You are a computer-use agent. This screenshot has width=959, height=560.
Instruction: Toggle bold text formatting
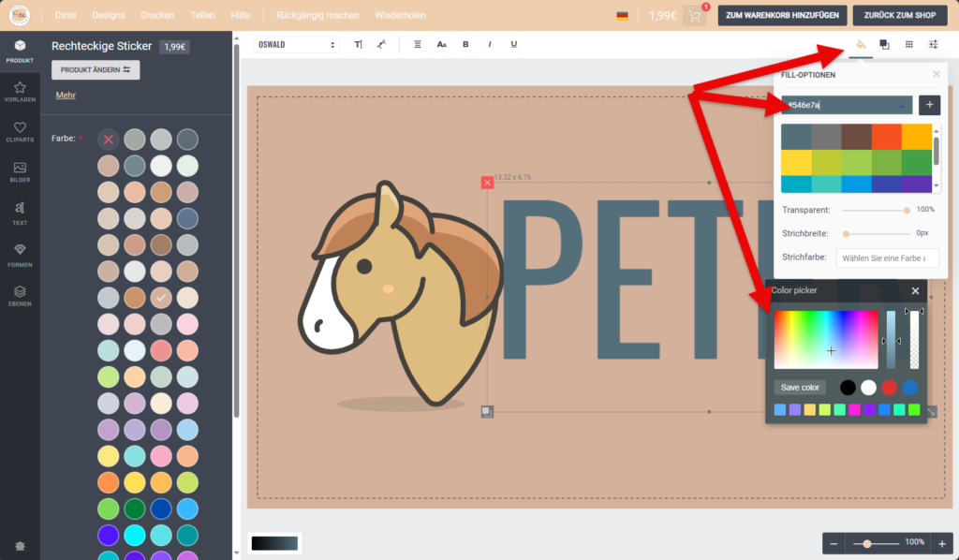[465, 44]
